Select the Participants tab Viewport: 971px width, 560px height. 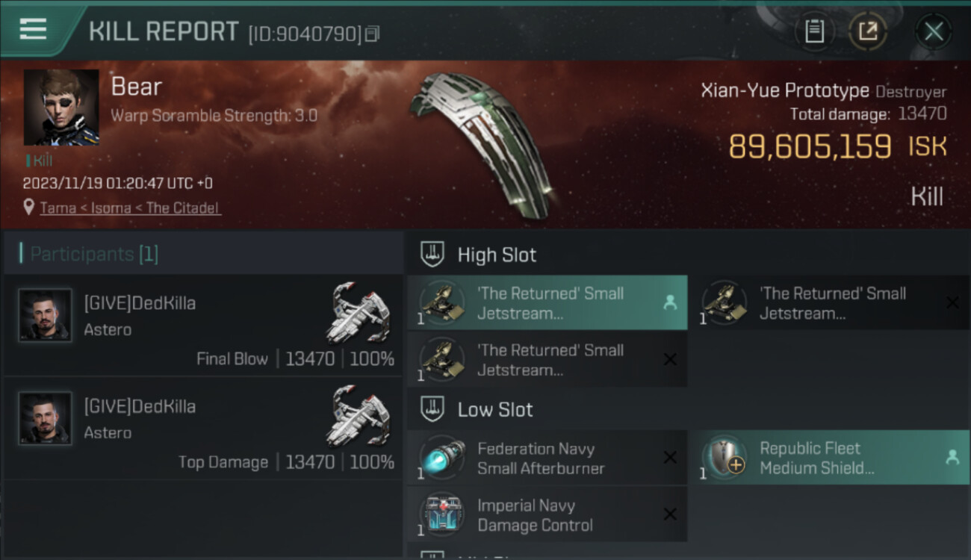coord(93,254)
